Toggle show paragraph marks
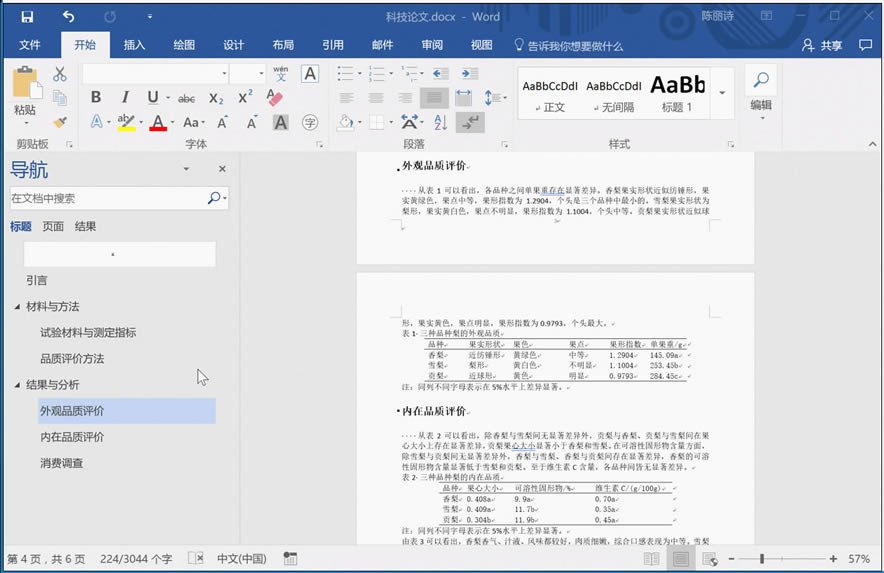The image size is (884, 573). [x=470, y=122]
